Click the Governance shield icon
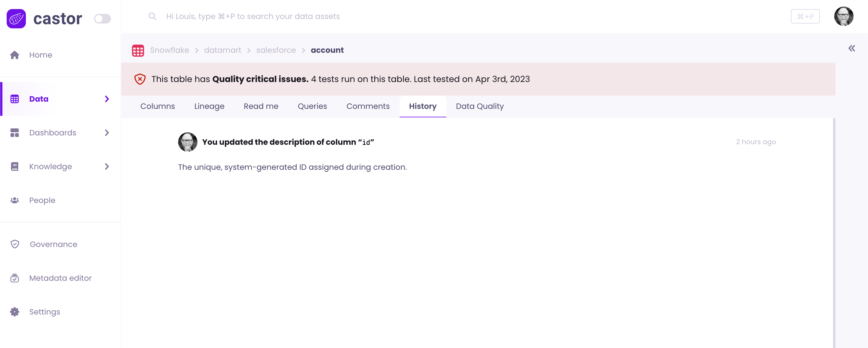Image resolution: width=868 pixels, height=348 pixels. click(x=15, y=244)
